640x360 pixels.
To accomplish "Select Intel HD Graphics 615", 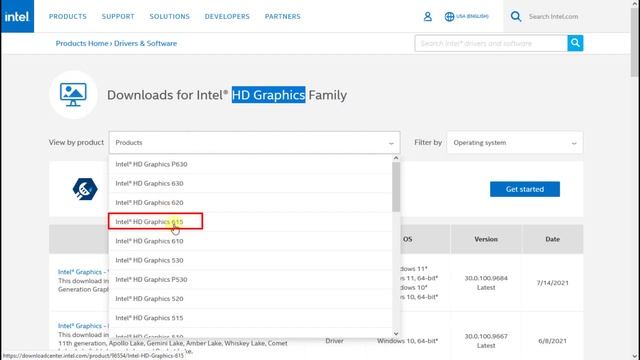I will 250,222.
